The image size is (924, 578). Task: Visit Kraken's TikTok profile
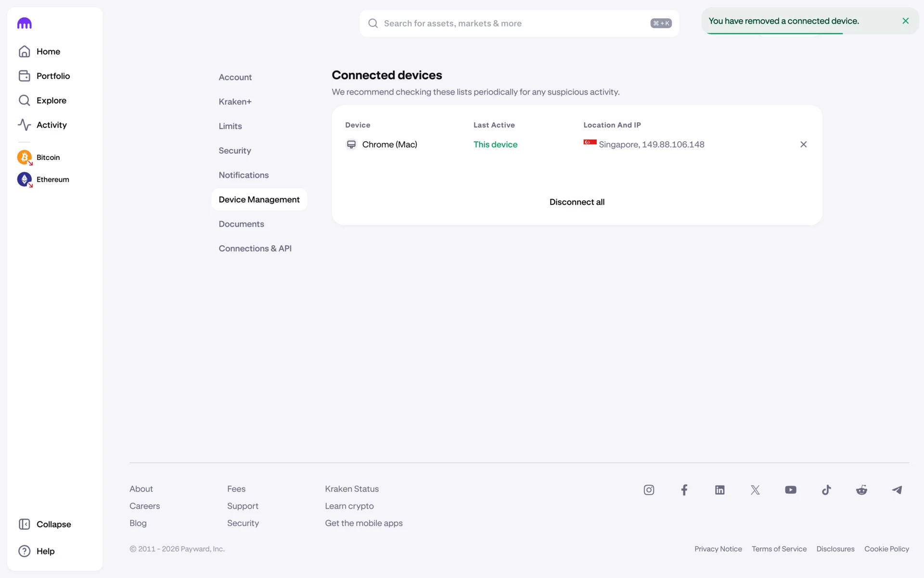826,490
